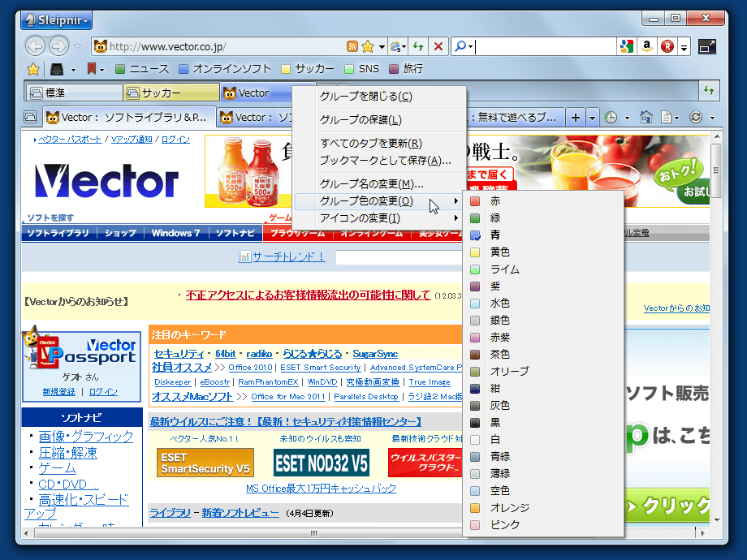Click the Sleipnir application menu button

point(57,20)
